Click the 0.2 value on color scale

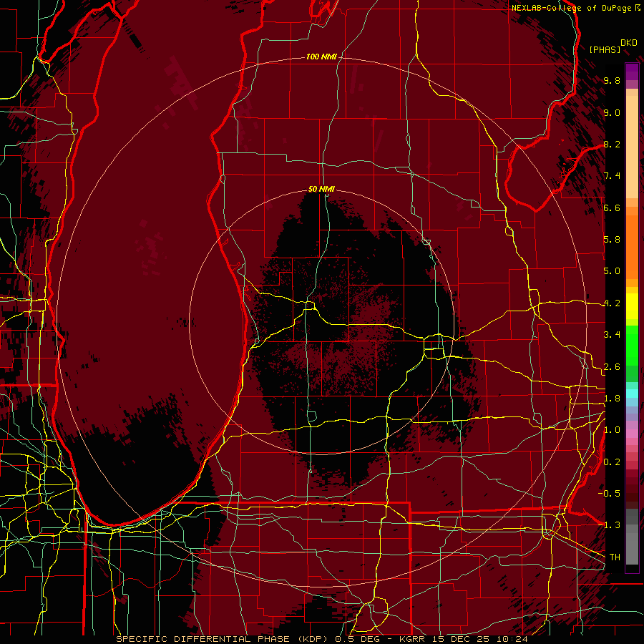612,462
